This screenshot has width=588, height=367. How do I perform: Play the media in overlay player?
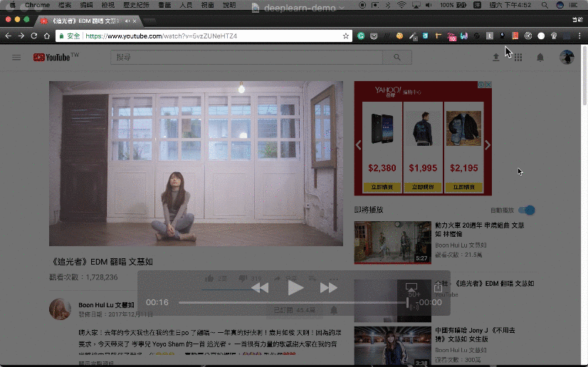(295, 288)
